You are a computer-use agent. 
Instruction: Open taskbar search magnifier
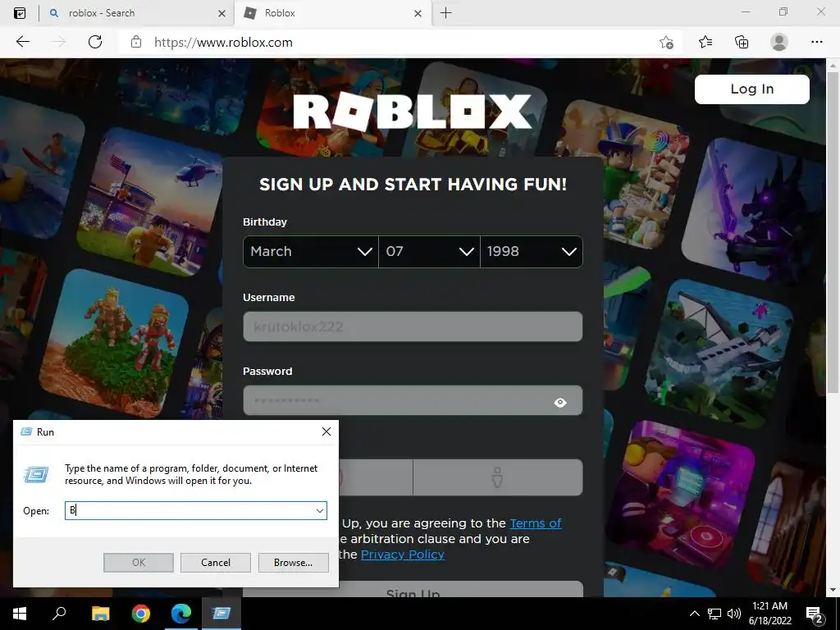point(59,614)
